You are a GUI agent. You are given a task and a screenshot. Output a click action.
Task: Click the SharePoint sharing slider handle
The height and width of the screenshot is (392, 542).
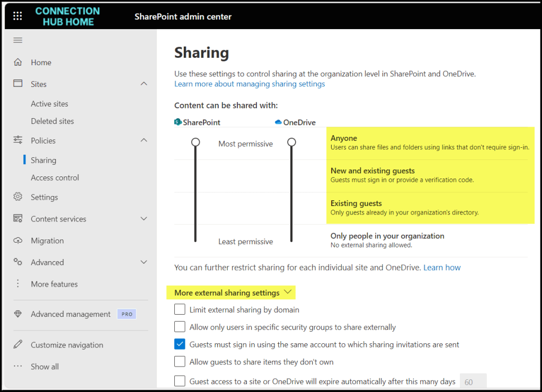pyautogui.click(x=196, y=142)
